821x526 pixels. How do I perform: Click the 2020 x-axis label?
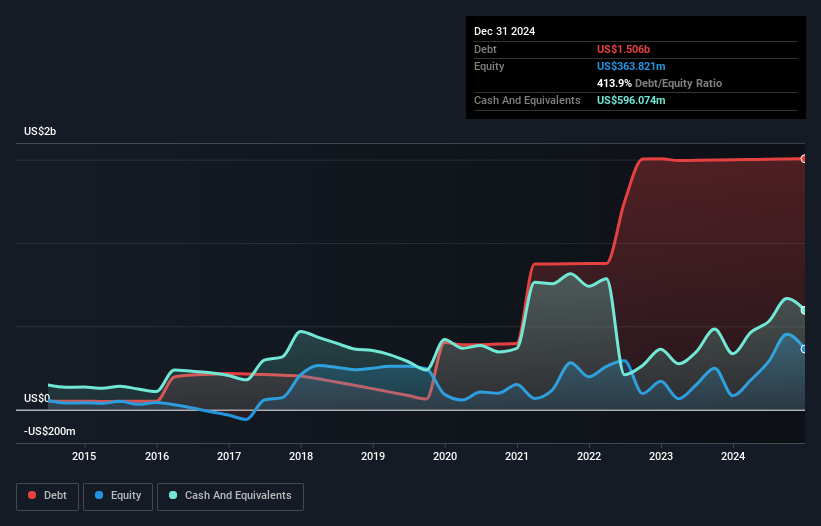click(x=445, y=456)
